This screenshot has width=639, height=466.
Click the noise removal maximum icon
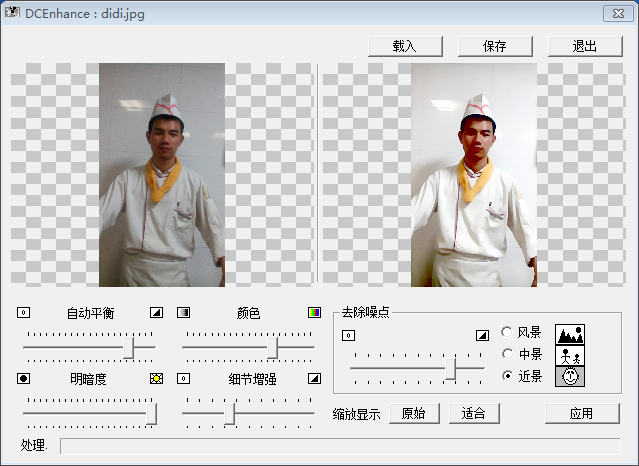pyautogui.click(x=483, y=336)
